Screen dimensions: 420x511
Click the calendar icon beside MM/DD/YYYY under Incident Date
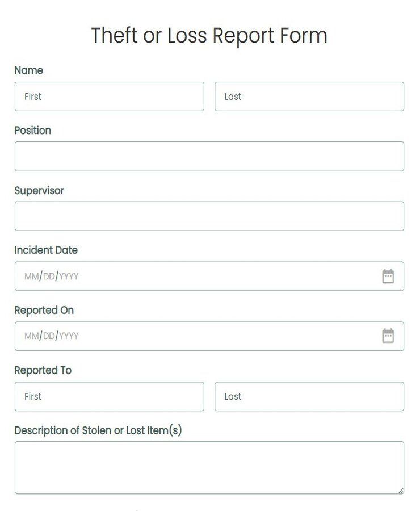388,277
